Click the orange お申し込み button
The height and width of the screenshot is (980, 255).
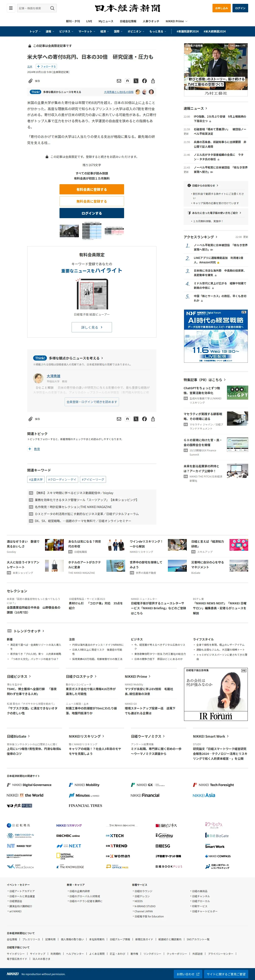coord(221,8)
